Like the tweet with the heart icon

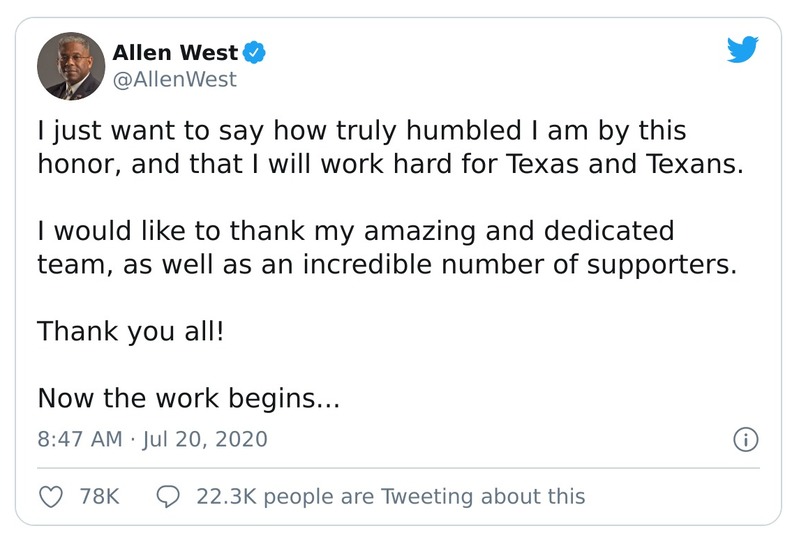click(50, 496)
